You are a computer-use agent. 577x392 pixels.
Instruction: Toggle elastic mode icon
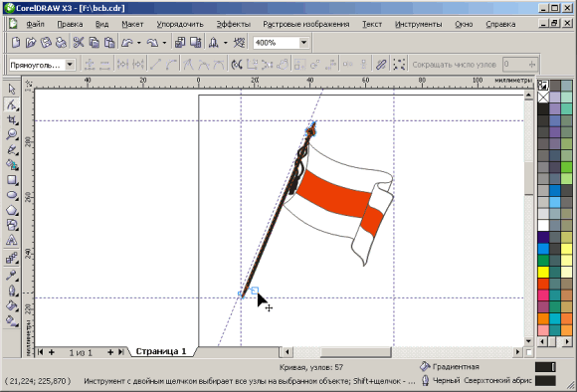[x=381, y=65]
